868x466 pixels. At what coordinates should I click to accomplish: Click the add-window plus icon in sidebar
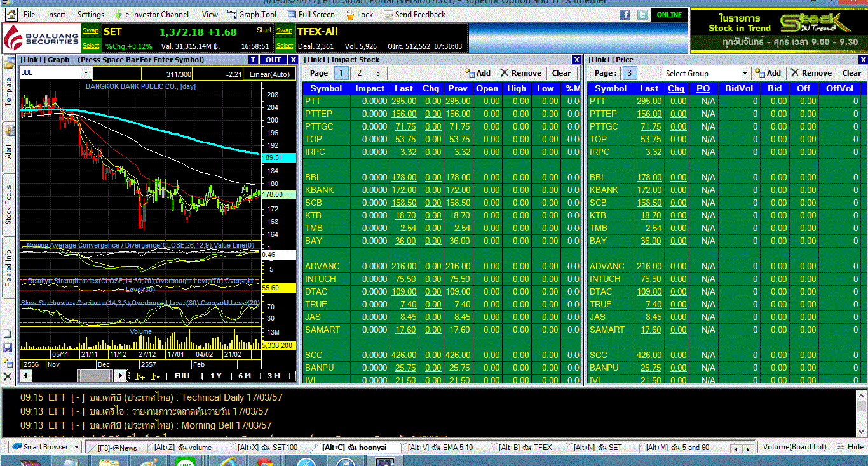coord(8,363)
